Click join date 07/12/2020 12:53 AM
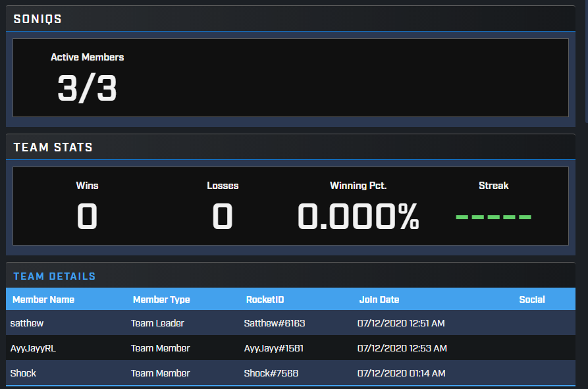Viewport: 588px width, 389px height. pos(402,348)
